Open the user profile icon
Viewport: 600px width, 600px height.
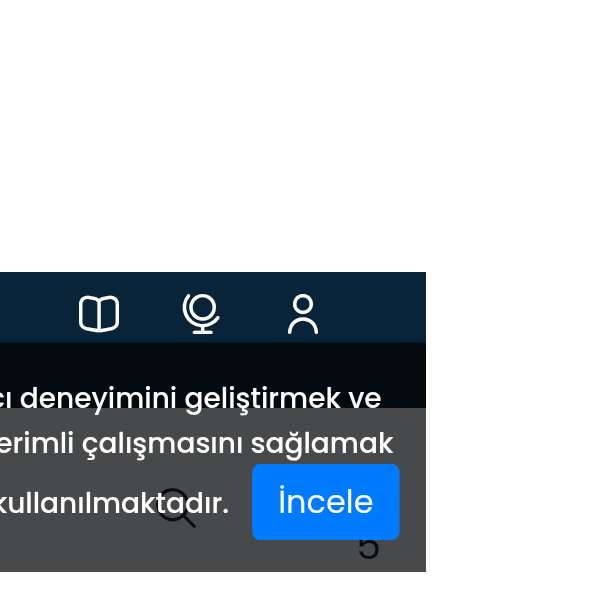(303, 314)
